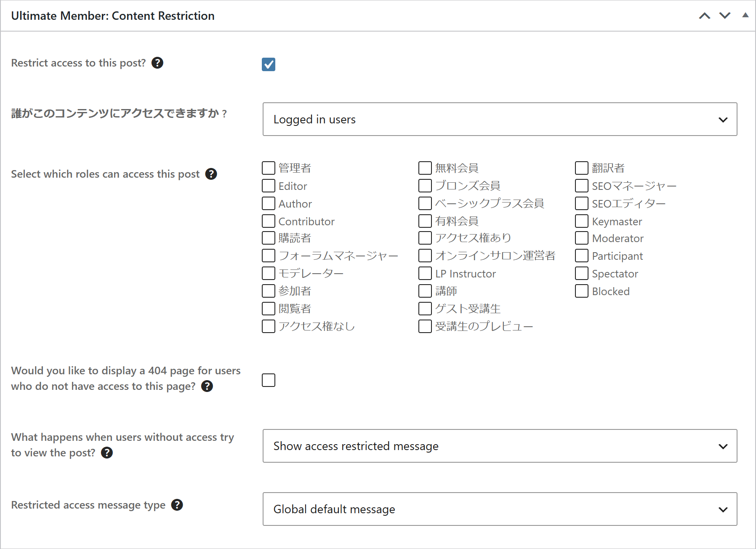Enable the 404 page display checkbox
This screenshot has width=756, height=549.
pos(269,380)
